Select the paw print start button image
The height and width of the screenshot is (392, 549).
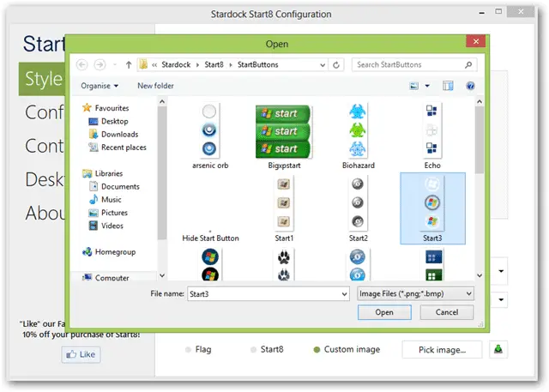(284, 265)
